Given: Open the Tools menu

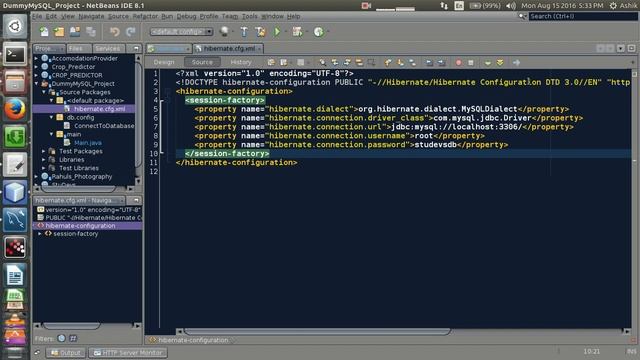Looking at the screenshot, I should tap(249, 16).
